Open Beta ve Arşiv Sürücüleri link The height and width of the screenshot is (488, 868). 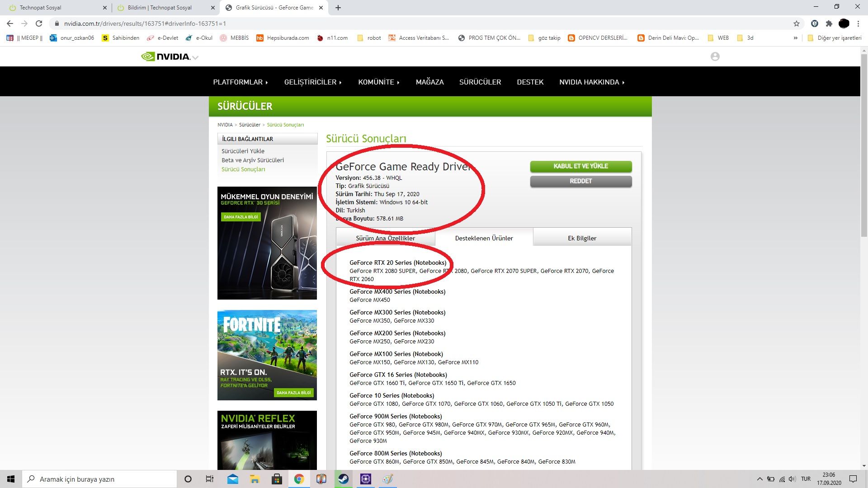252,160
